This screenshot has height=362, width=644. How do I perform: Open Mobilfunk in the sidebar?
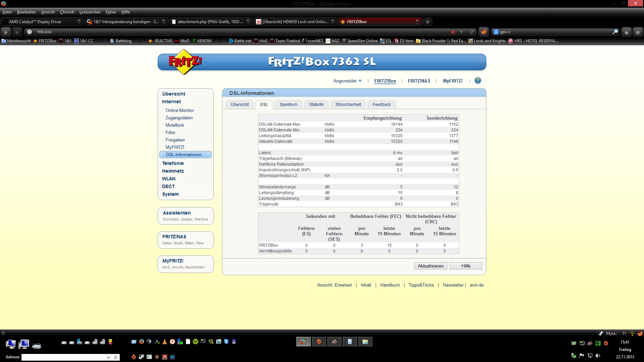point(175,125)
